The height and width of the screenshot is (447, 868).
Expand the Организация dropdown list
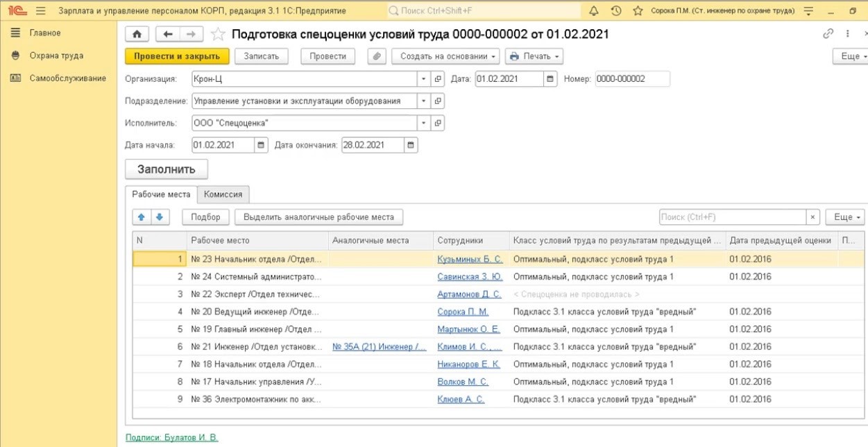(424, 79)
